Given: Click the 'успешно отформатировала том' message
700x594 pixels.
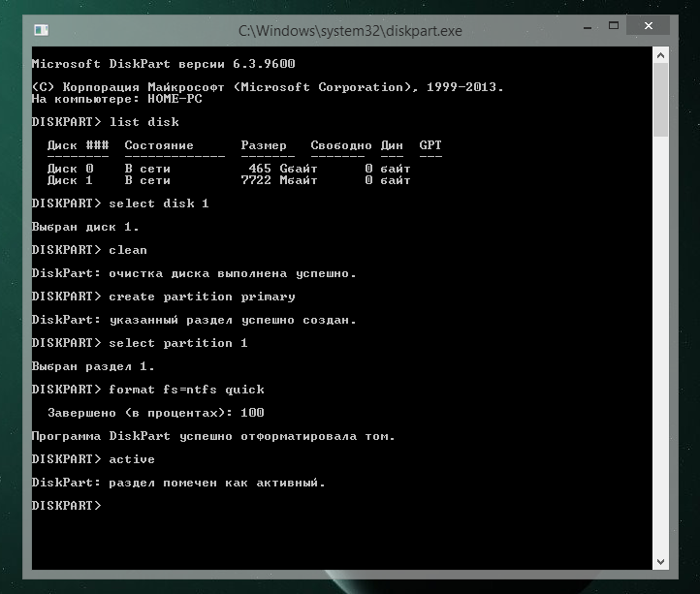Looking at the screenshot, I should (x=287, y=436).
